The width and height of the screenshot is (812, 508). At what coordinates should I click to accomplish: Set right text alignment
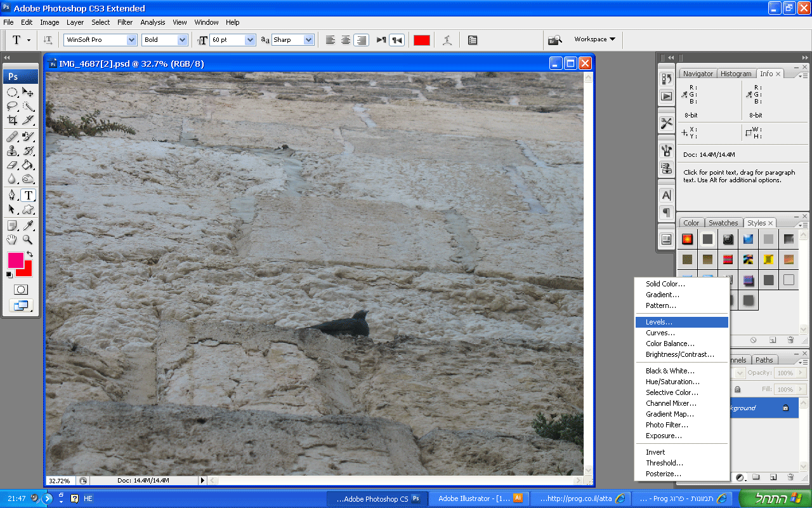(x=362, y=40)
